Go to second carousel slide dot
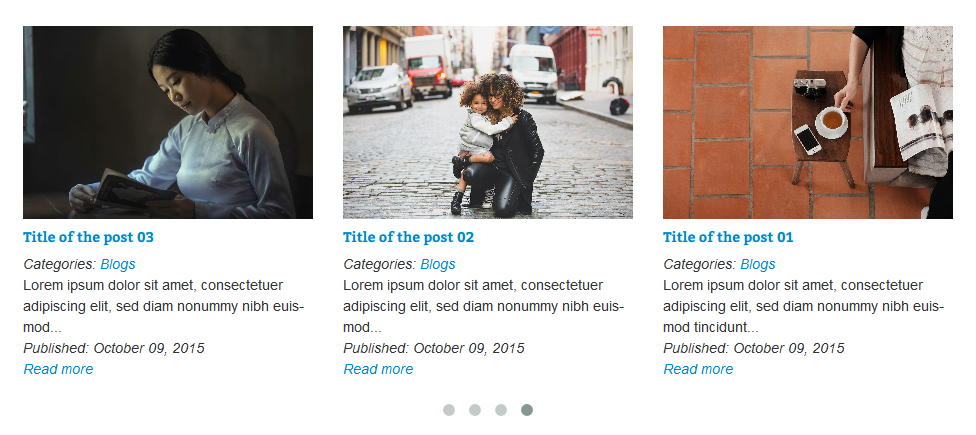The height and width of the screenshot is (435, 976). tap(475, 410)
